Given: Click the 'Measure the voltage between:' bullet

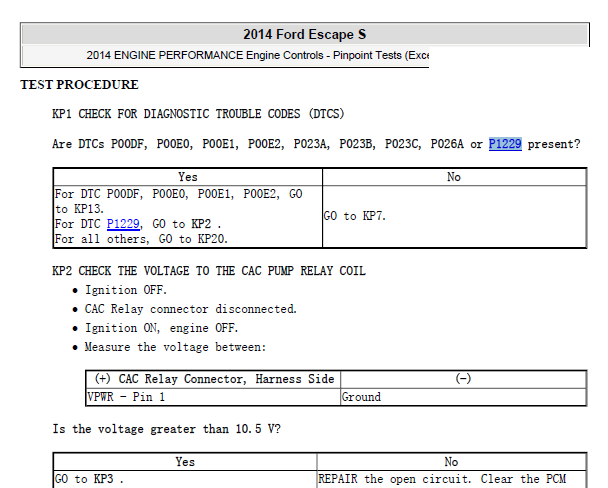Looking at the screenshot, I should point(175,347).
